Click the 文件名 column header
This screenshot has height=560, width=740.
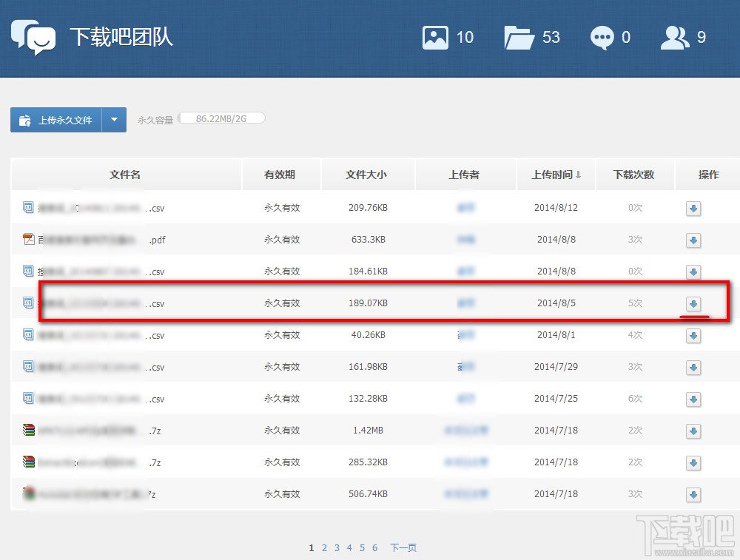[124, 174]
